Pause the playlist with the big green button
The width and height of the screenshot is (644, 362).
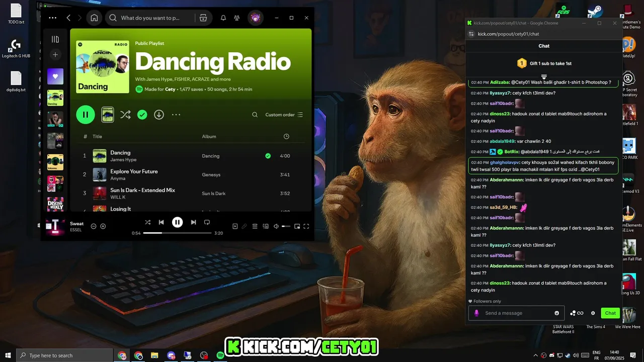coord(86,115)
